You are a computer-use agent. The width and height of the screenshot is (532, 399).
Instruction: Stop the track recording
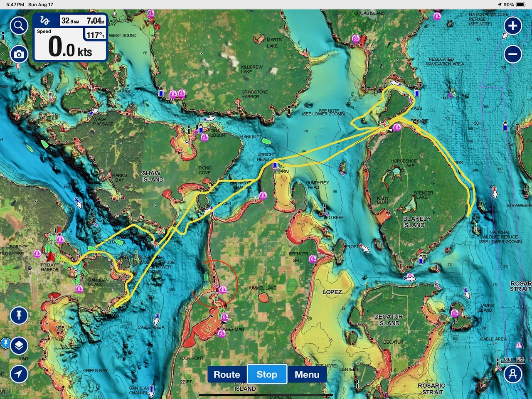267,374
